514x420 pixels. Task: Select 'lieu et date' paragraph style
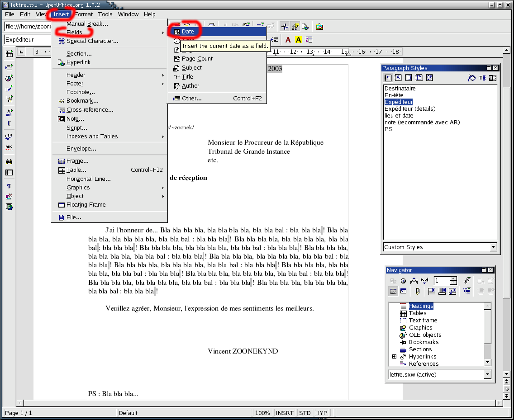pos(399,115)
